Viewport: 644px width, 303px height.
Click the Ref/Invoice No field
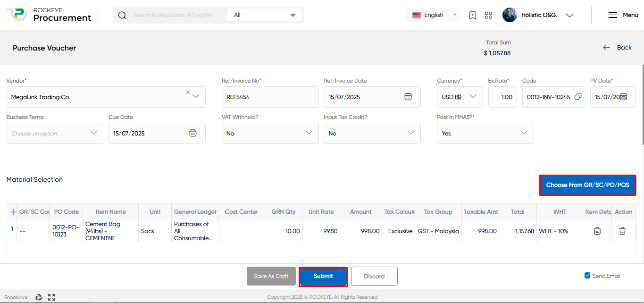(270, 97)
